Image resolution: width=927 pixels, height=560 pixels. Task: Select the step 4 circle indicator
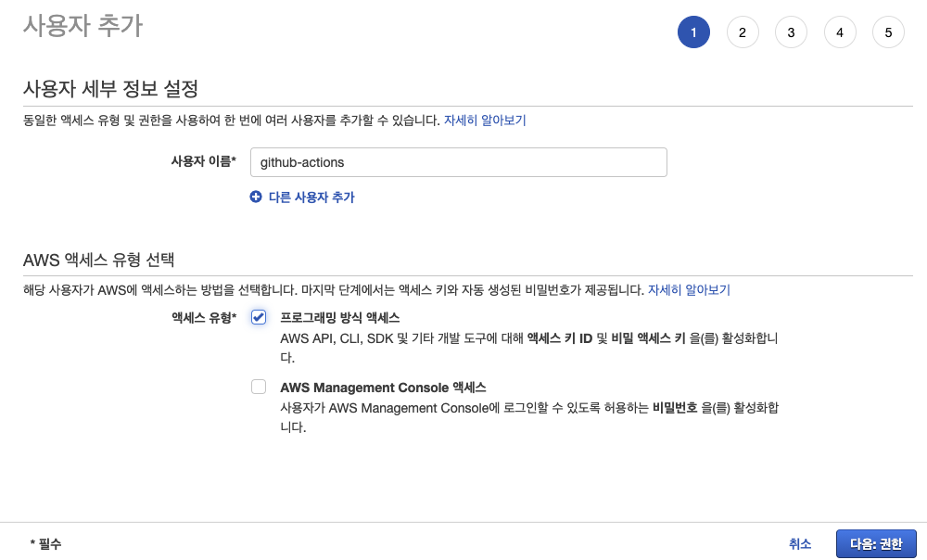point(839,32)
